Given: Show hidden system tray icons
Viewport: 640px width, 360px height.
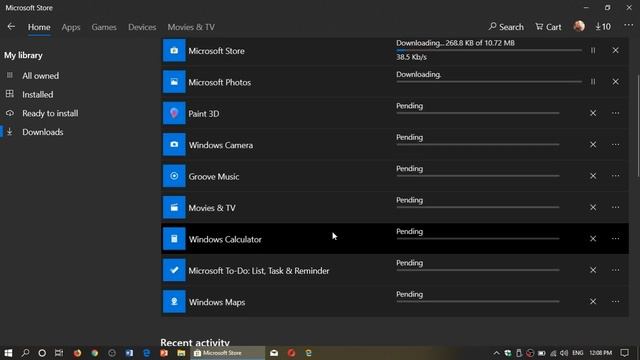Looking at the screenshot, I should pos(496,353).
